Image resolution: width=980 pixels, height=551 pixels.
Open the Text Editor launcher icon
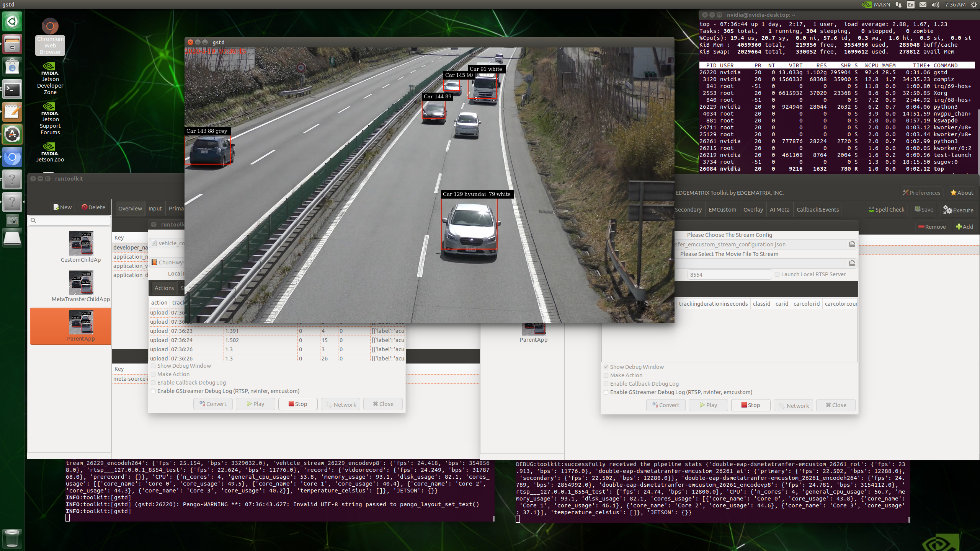point(12,112)
